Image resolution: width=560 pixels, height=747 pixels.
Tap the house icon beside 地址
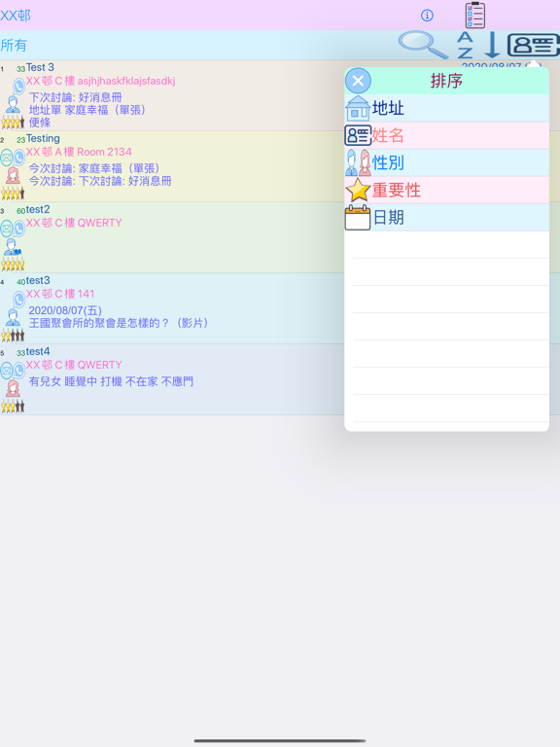click(358, 108)
